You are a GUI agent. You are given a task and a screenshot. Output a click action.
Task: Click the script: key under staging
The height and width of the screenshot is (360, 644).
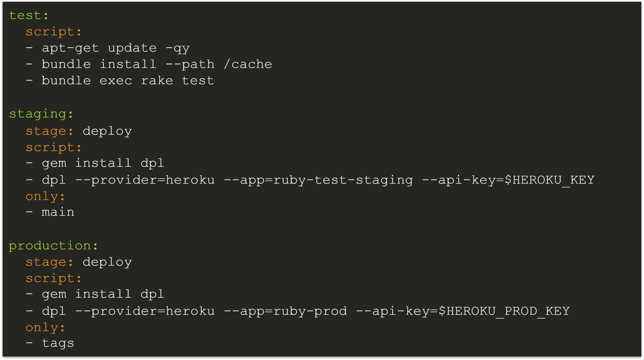click(x=53, y=147)
